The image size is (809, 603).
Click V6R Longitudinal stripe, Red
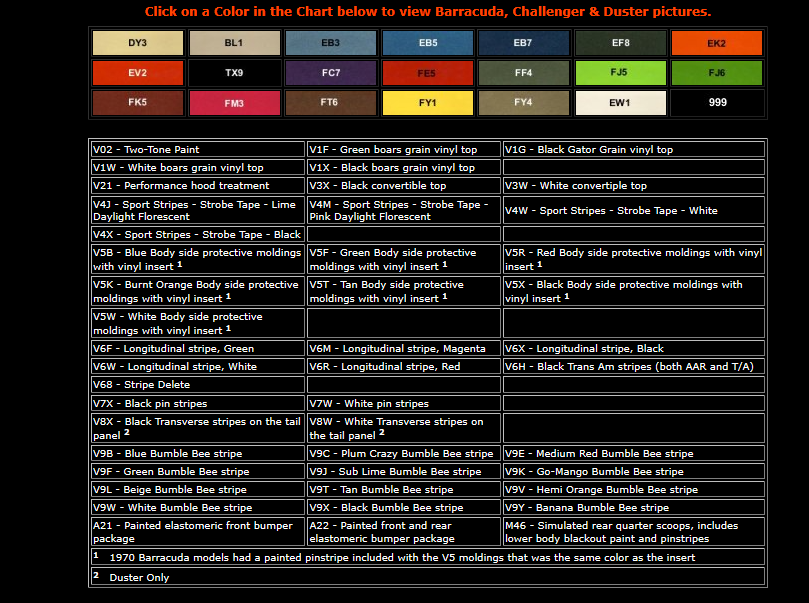click(403, 367)
